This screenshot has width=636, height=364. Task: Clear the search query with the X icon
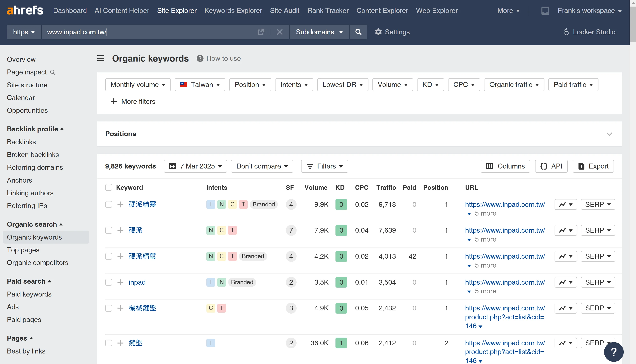point(279,32)
